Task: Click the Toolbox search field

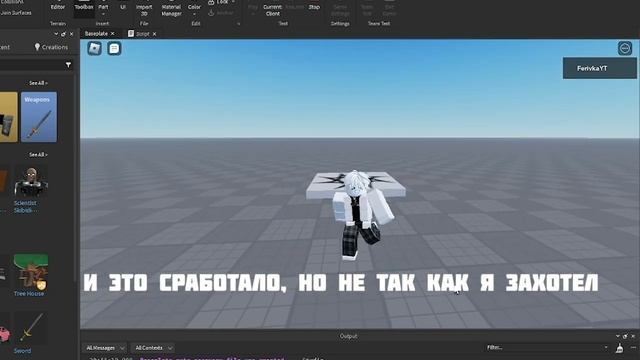Action: coord(31,65)
